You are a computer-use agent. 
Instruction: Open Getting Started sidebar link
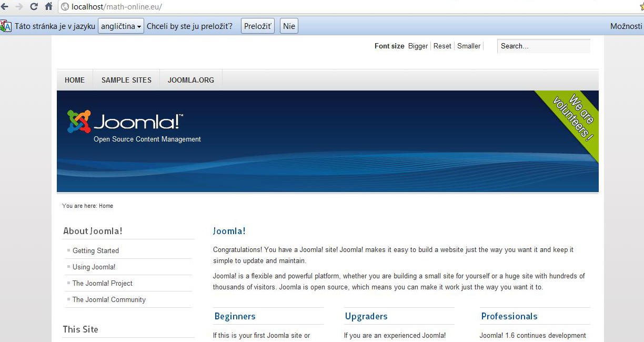96,250
